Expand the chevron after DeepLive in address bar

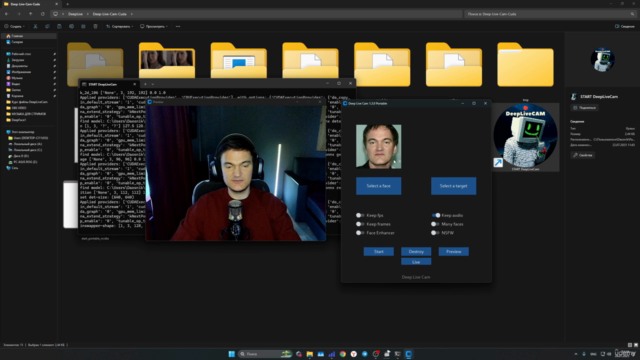click(x=87, y=14)
